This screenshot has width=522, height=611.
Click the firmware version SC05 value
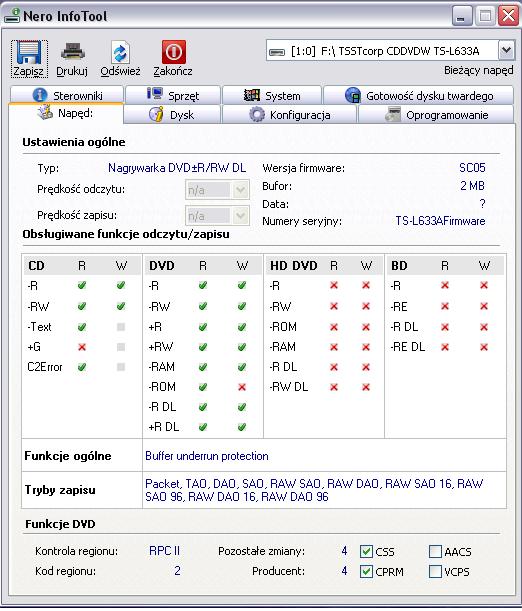tap(472, 168)
